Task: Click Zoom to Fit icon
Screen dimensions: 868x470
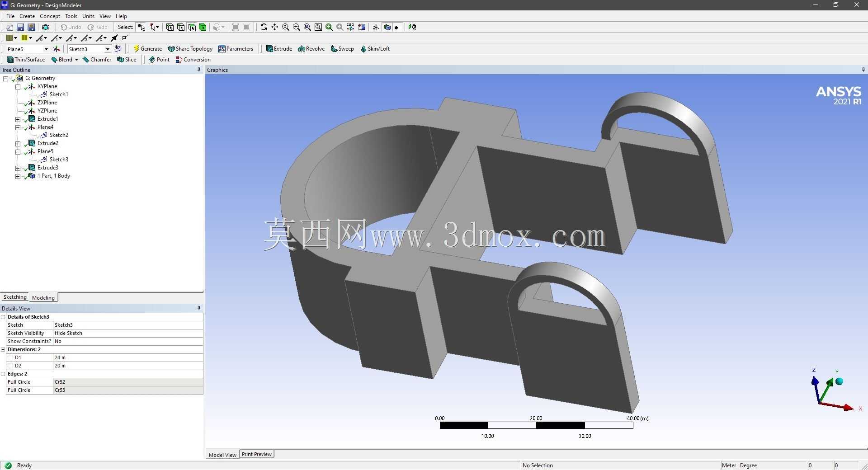Action: click(307, 27)
